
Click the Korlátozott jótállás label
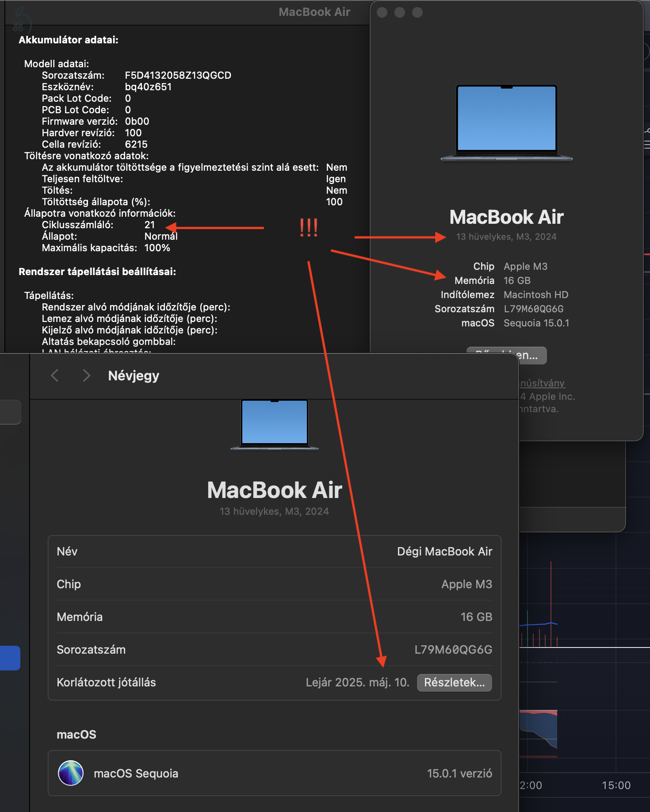[x=106, y=682]
